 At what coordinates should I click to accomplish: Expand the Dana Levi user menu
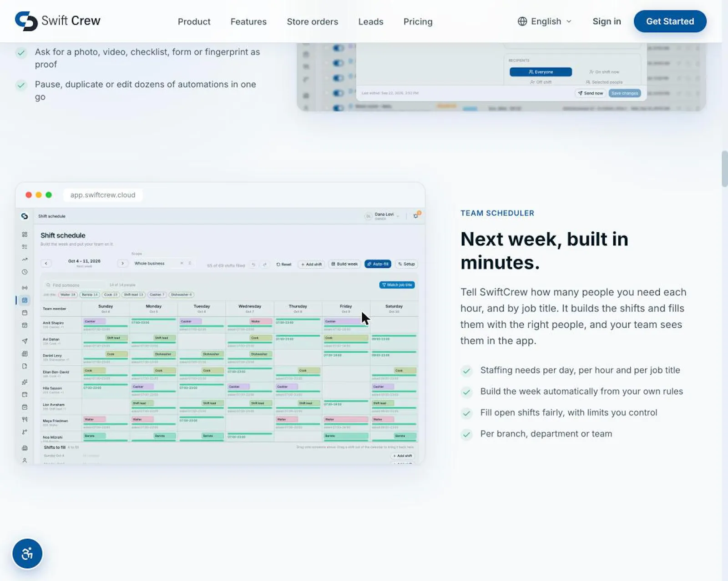(x=382, y=216)
